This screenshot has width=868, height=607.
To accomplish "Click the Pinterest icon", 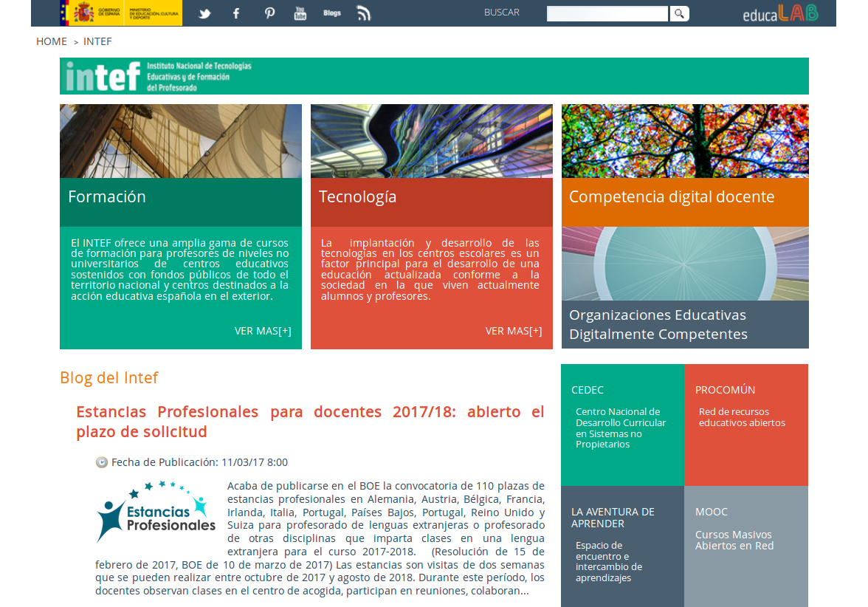I will pyautogui.click(x=269, y=13).
